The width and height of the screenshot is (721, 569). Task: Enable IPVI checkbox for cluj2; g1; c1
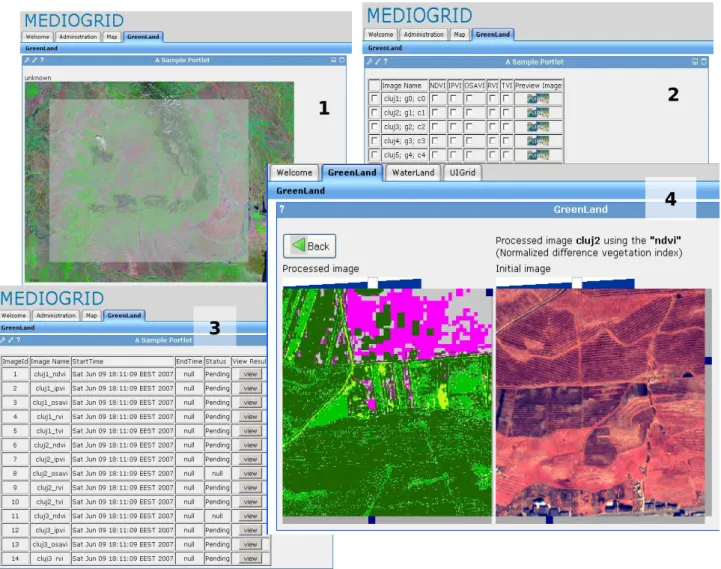point(453,112)
